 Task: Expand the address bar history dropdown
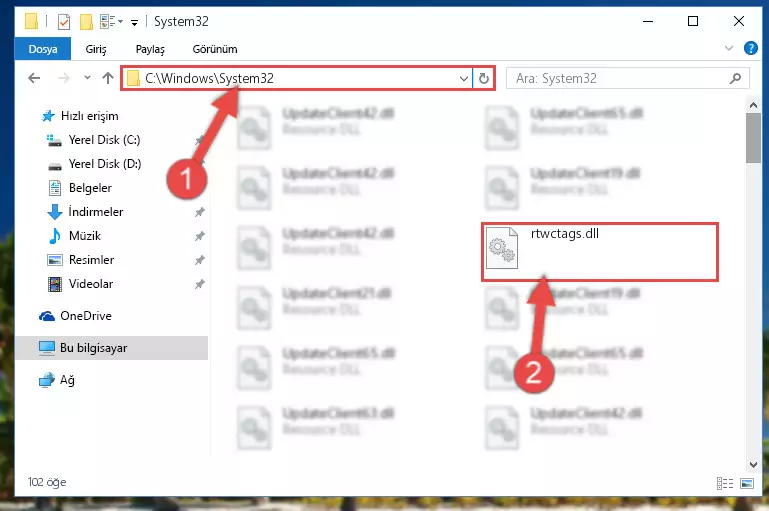(x=463, y=78)
